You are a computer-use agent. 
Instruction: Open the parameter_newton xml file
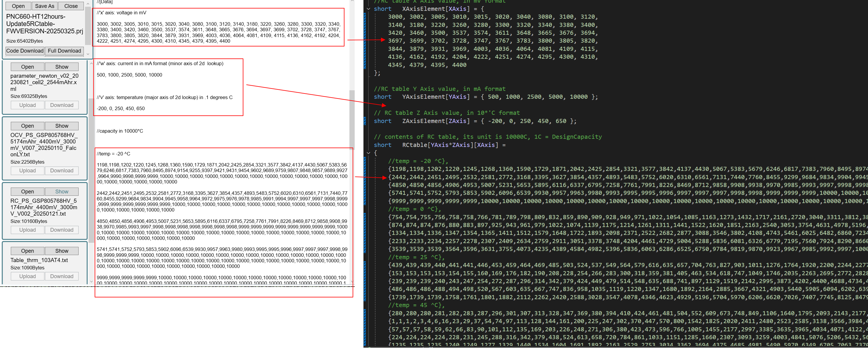pyautogui.click(x=27, y=67)
